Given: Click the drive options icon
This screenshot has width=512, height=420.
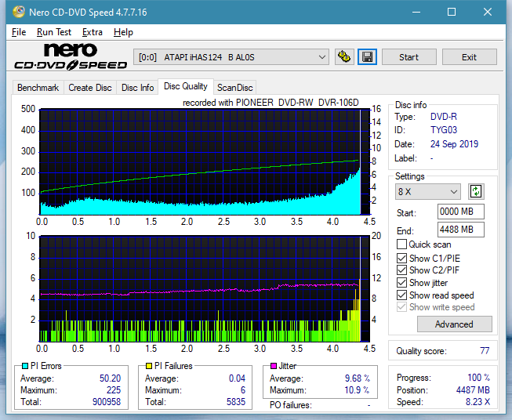Looking at the screenshot, I should (x=344, y=57).
